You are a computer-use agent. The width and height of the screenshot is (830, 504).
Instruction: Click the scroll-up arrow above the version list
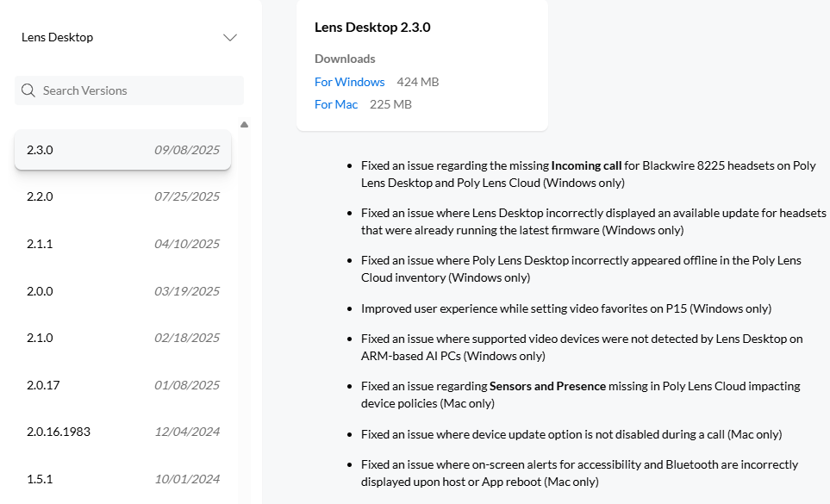pos(244,124)
